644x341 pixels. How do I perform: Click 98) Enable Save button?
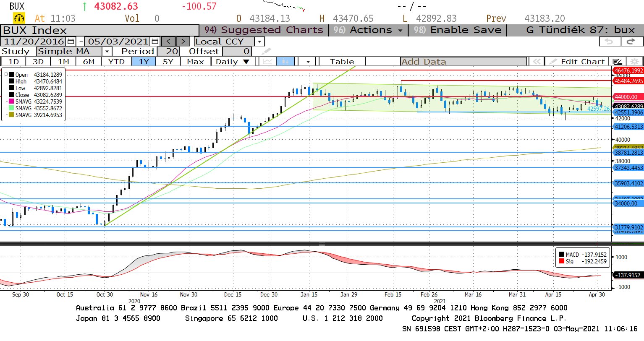pos(458,30)
